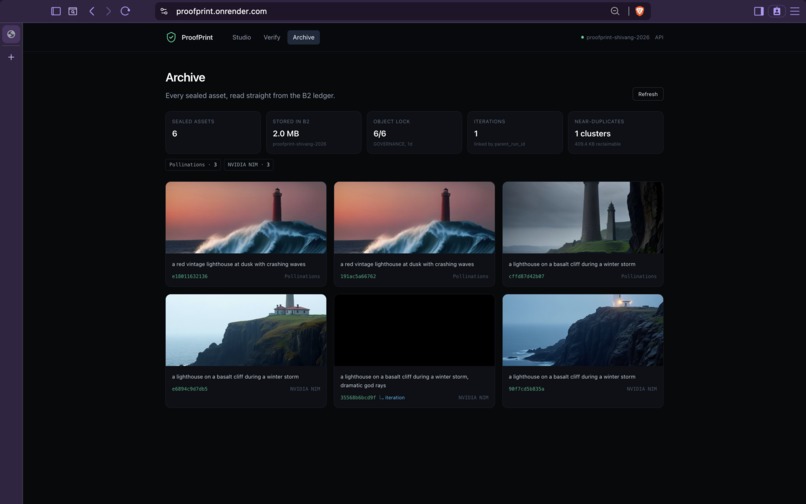The width and height of the screenshot is (806, 504).
Task: Click hash cffd87d42b07
Action: click(x=526, y=276)
